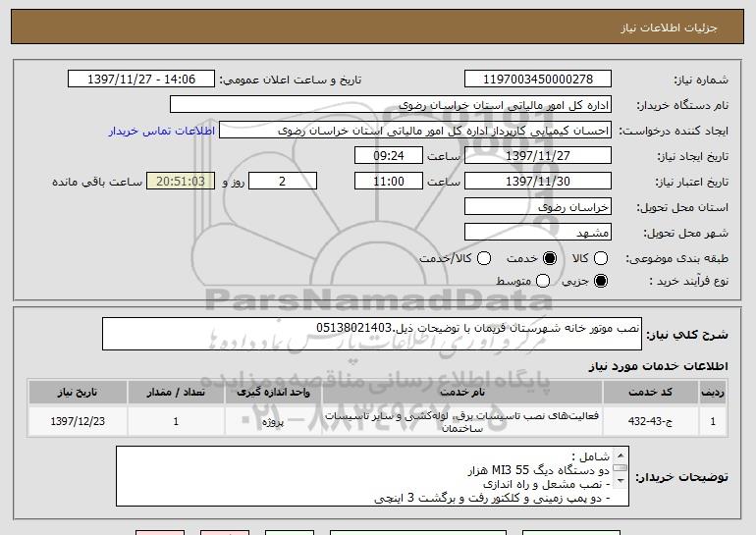Image resolution: width=756 pixels, height=535 pixels.
Task: Click the نوع فرآیند خرید label
Action: [688, 281]
